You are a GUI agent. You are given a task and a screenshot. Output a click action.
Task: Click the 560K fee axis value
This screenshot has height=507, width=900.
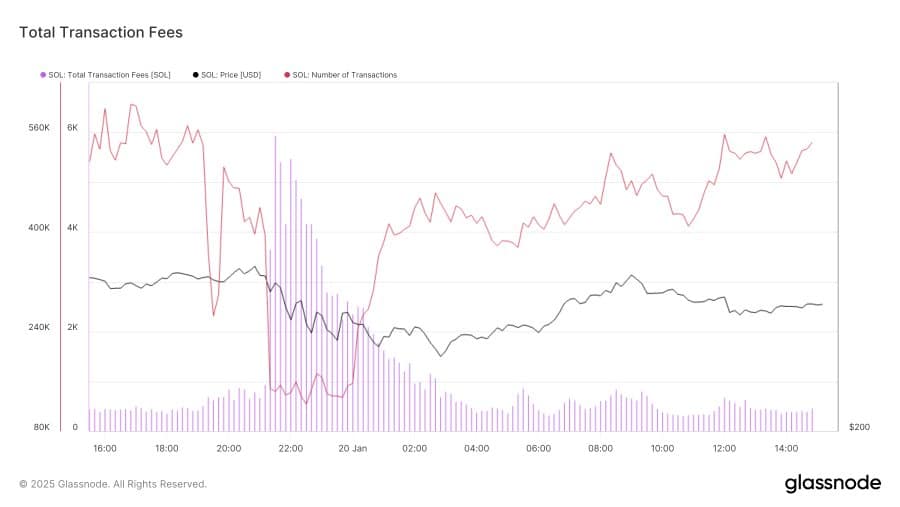coord(39,128)
